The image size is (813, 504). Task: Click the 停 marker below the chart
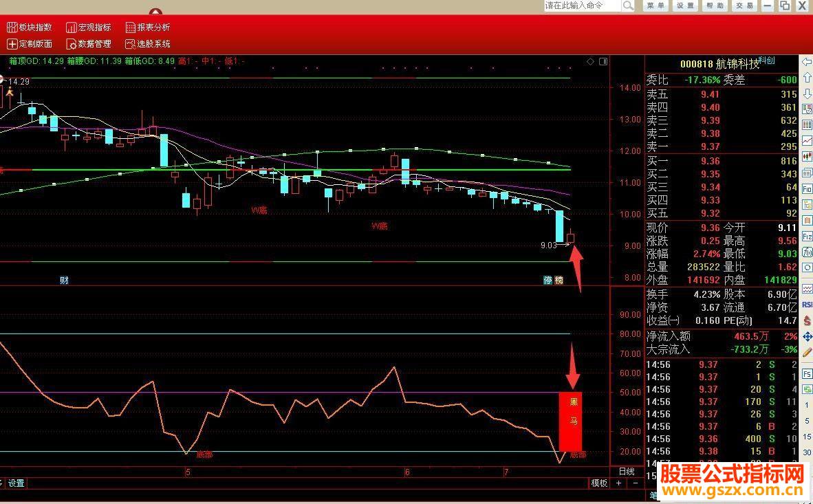coord(548,281)
